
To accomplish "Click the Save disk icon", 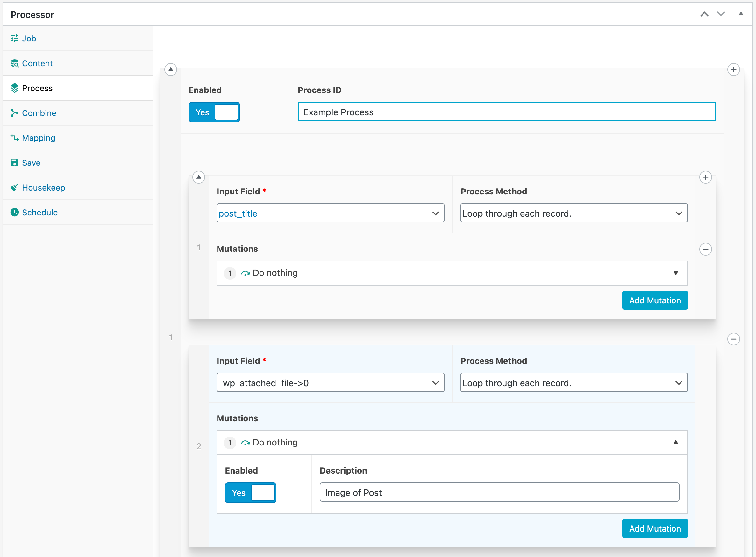I will pyautogui.click(x=14, y=163).
